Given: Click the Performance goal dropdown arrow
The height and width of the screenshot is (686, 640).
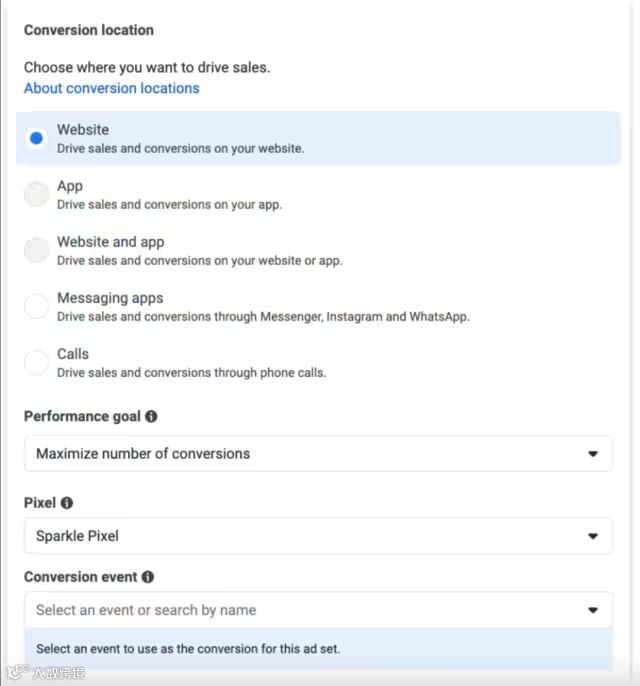Looking at the screenshot, I should point(593,454).
